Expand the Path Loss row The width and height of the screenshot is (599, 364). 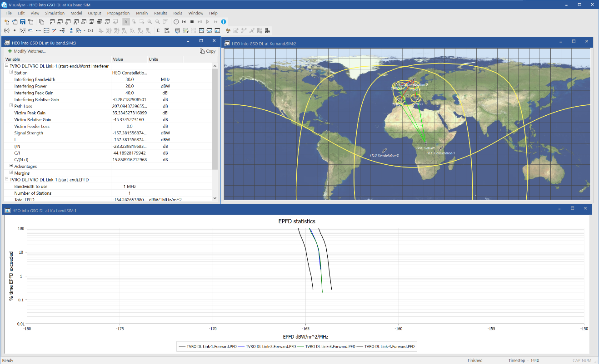[11, 106]
